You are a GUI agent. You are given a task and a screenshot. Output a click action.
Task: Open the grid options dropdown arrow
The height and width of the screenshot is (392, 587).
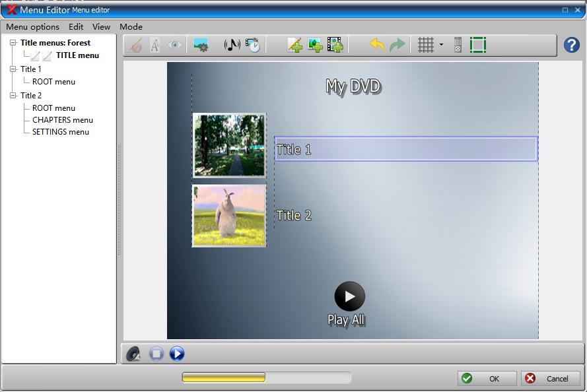click(441, 45)
